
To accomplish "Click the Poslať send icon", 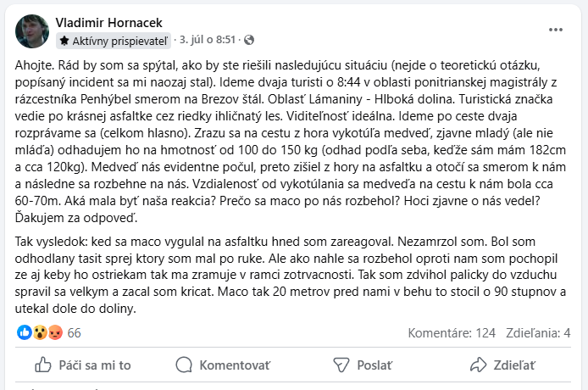I will [341, 365].
